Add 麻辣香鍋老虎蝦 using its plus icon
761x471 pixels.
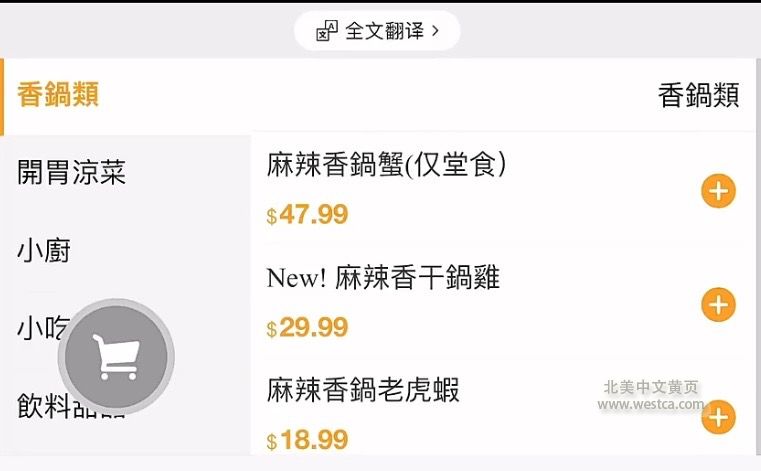point(718,417)
